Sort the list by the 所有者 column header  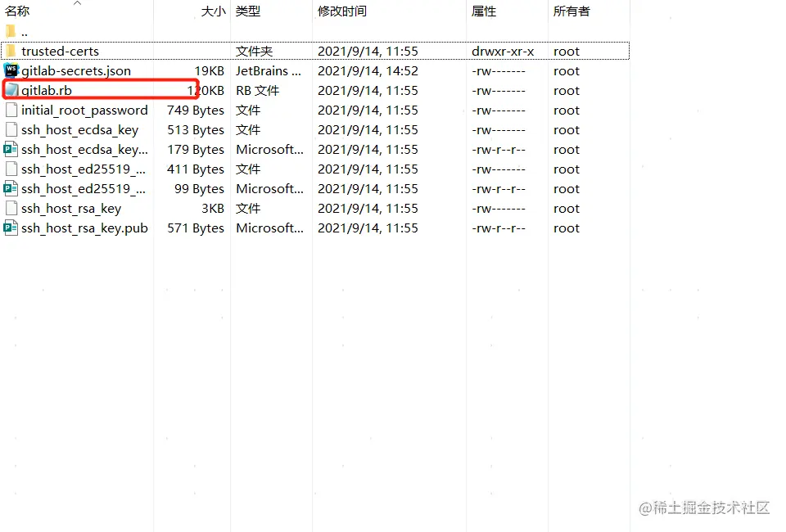tap(571, 11)
